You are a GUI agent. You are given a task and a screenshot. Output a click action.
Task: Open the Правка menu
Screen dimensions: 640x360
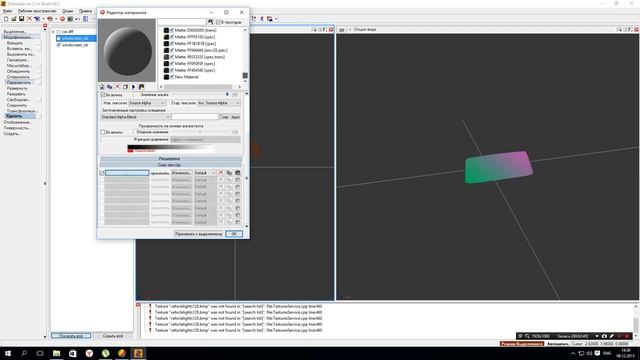click(x=85, y=11)
